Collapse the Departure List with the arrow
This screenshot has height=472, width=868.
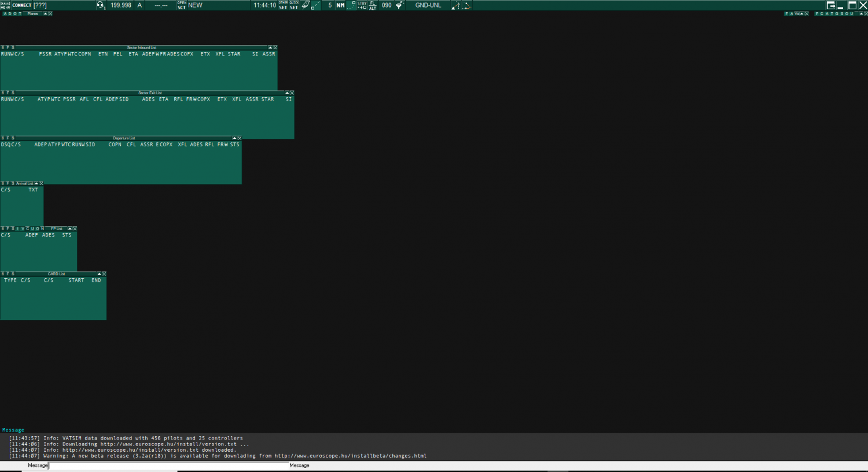tap(234, 138)
